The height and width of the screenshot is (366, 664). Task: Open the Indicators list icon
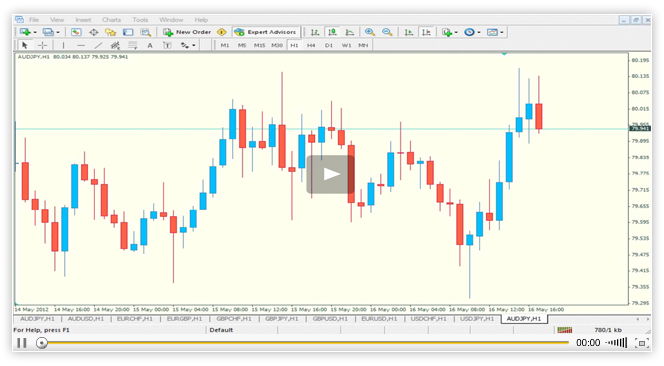coord(447,32)
